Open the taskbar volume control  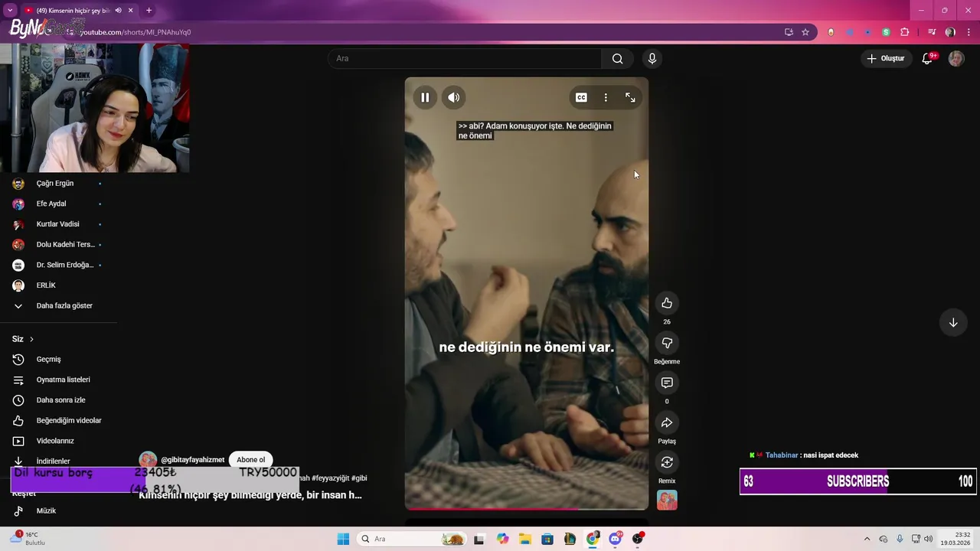click(x=929, y=539)
